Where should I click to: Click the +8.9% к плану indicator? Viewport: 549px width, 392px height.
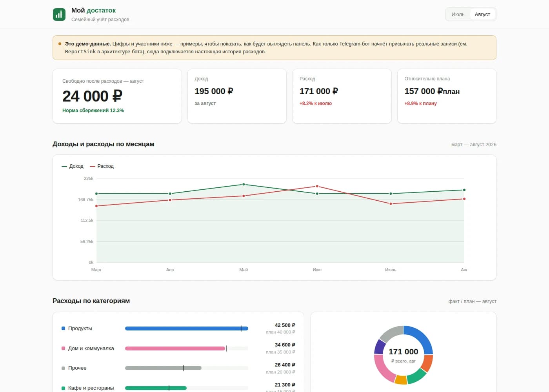click(420, 103)
